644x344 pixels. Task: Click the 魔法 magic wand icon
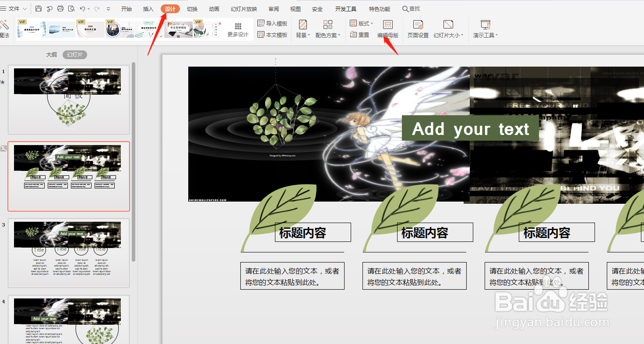click(4, 25)
